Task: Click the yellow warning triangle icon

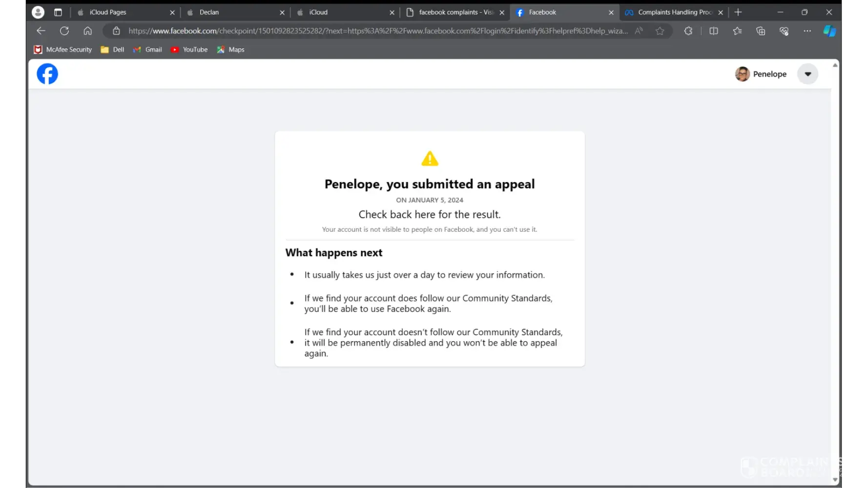Action: [430, 159]
